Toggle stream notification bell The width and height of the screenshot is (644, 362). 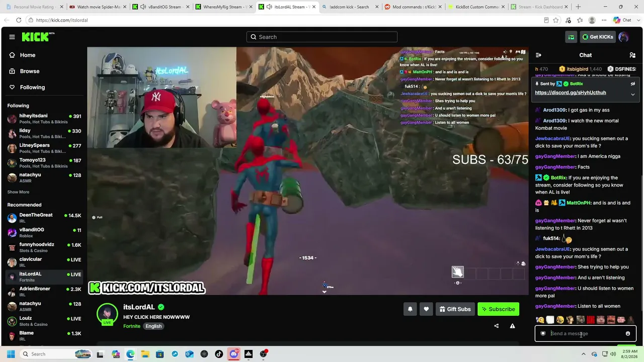coord(410,309)
